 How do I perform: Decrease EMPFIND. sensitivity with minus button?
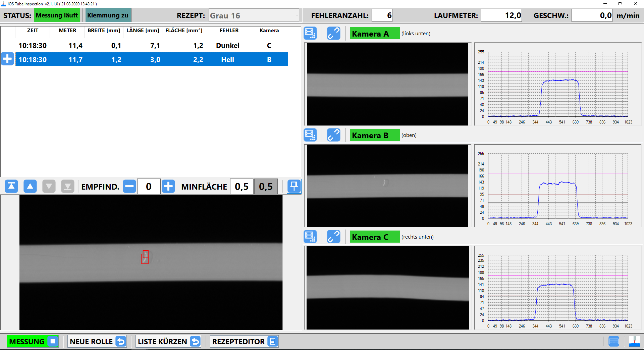pyautogui.click(x=129, y=186)
